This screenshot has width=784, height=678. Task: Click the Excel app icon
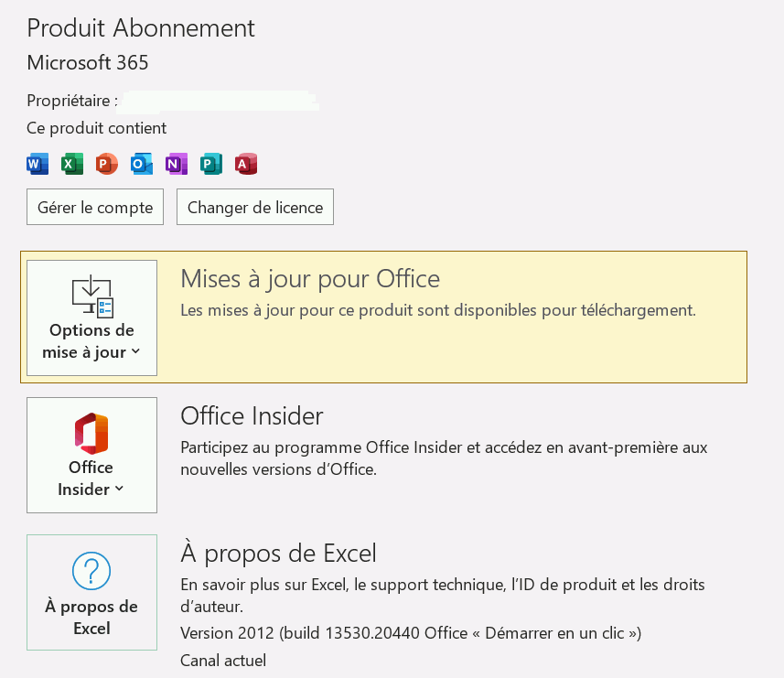tap(72, 164)
